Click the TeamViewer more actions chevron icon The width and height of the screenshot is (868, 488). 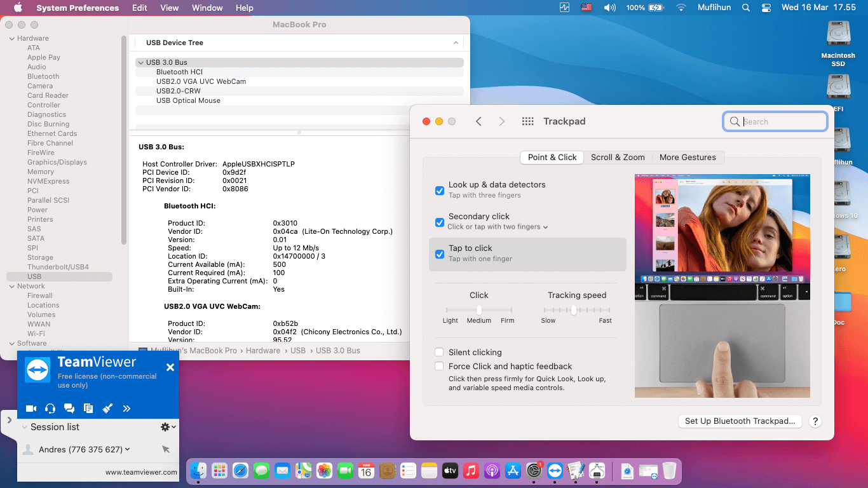point(126,409)
